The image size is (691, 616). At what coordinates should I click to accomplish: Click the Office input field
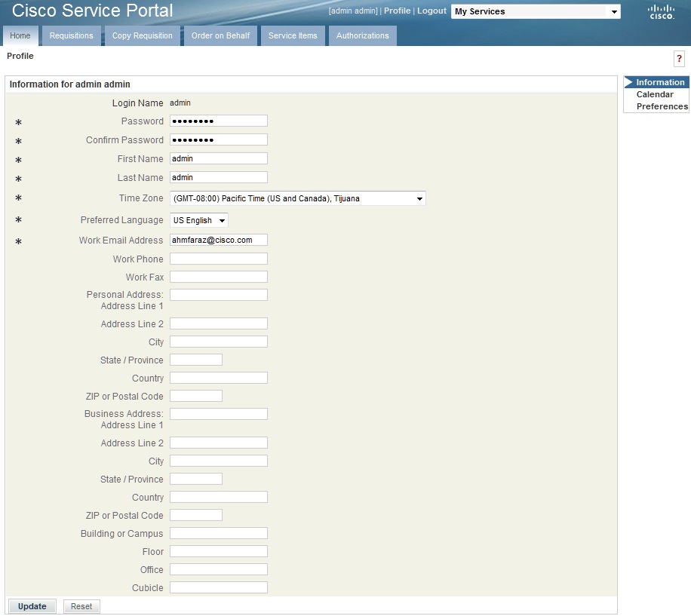coord(219,569)
